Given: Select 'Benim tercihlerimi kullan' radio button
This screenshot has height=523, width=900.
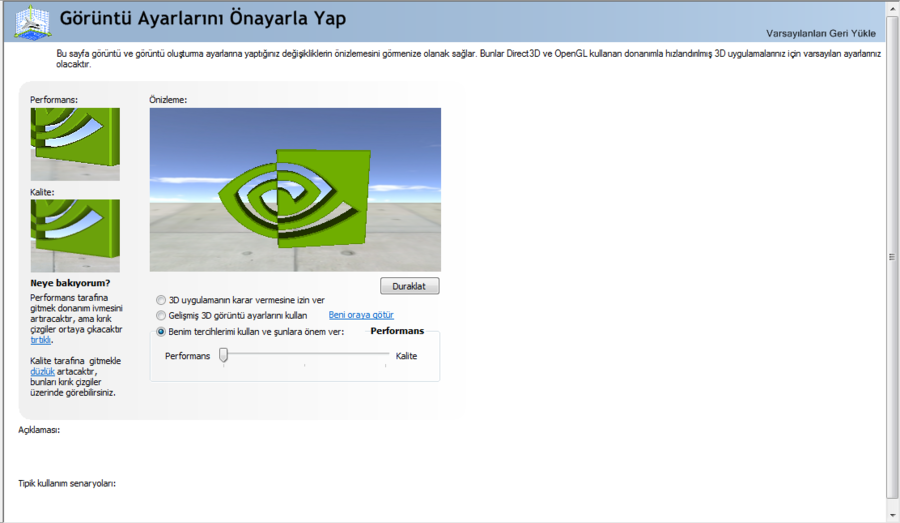Looking at the screenshot, I should [161, 332].
